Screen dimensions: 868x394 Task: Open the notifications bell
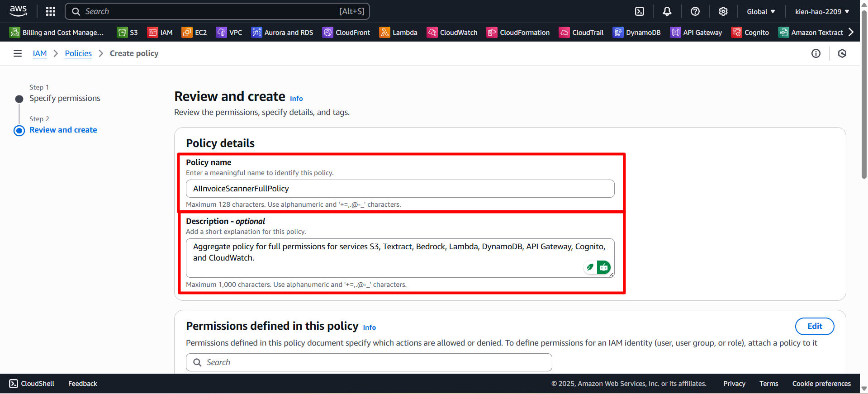pyautogui.click(x=667, y=11)
